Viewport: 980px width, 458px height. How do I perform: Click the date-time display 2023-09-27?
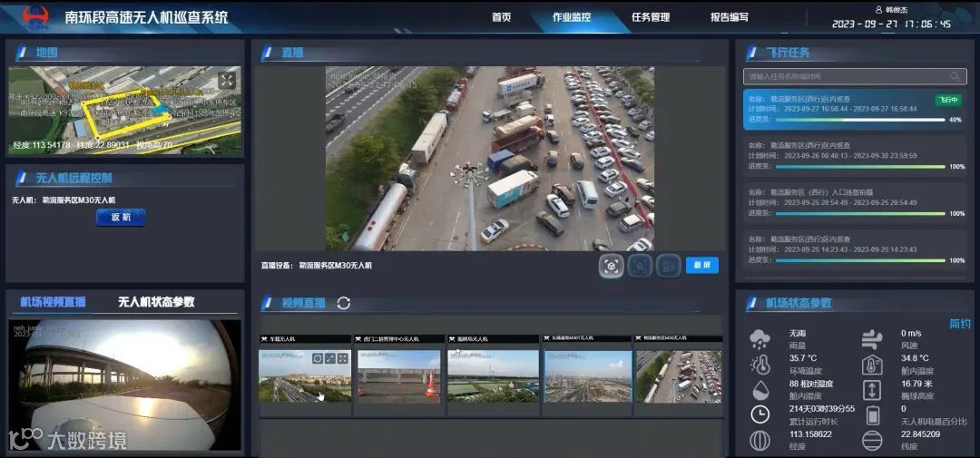pyautogui.click(x=891, y=24)
